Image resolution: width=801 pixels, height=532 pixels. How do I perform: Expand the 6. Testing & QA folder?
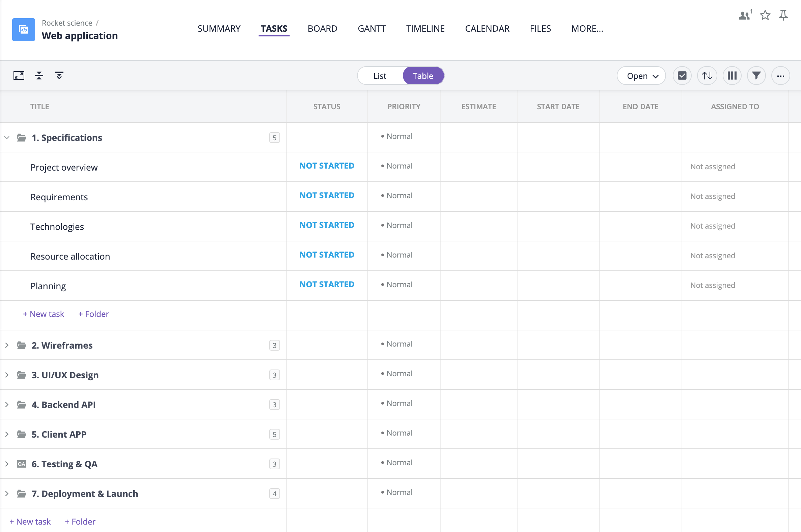tap(7, 464)
